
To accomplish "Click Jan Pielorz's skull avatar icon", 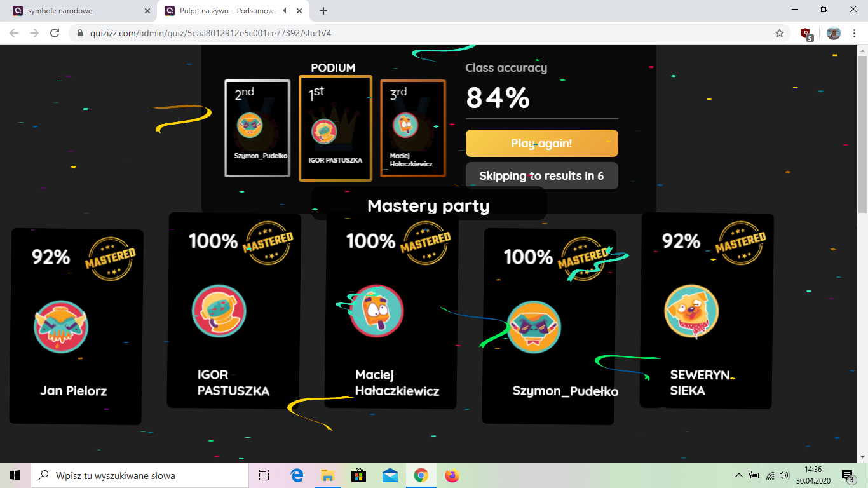I will pyautogui.click(x=61, y=327).
